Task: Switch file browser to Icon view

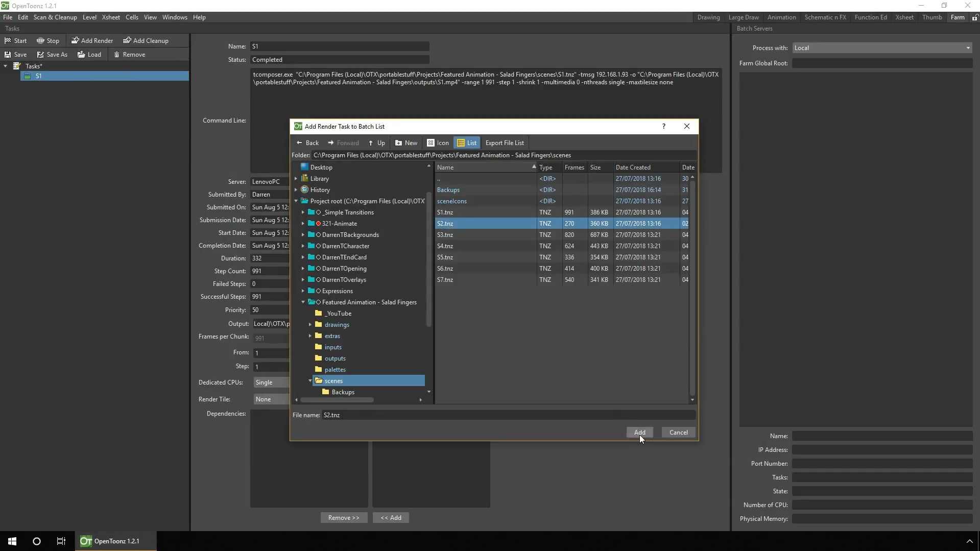Action: click(438, 143)
